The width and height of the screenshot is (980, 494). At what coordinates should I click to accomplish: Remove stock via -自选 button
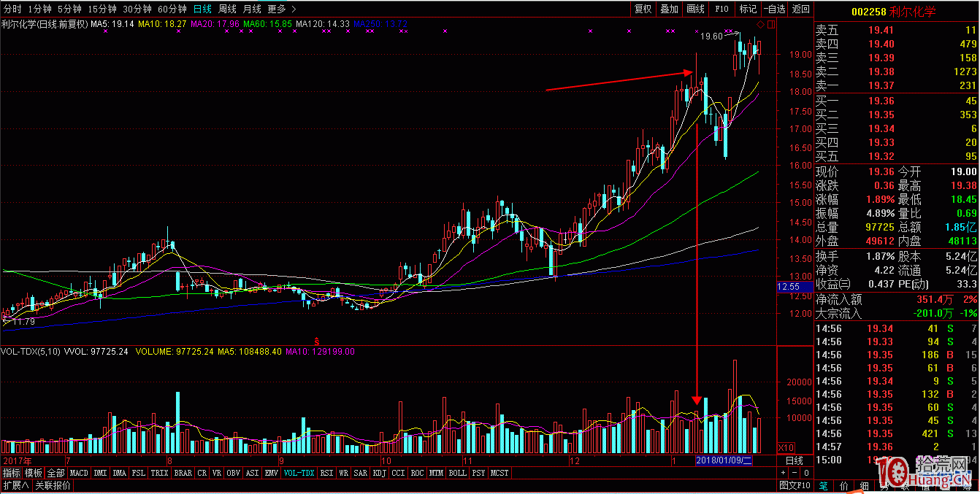pos(775,9)
